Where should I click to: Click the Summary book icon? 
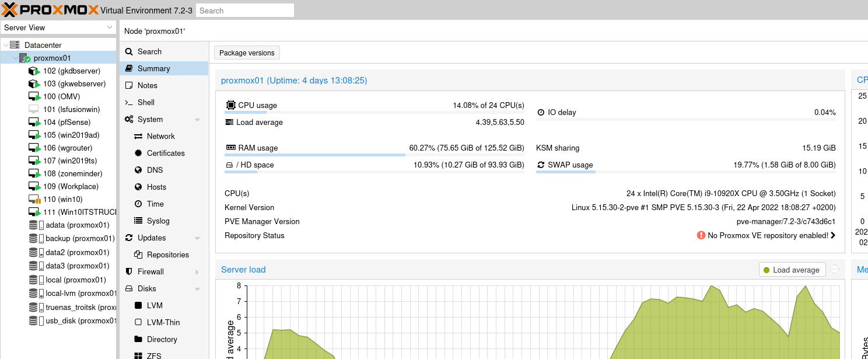click(x=129, y=68)
